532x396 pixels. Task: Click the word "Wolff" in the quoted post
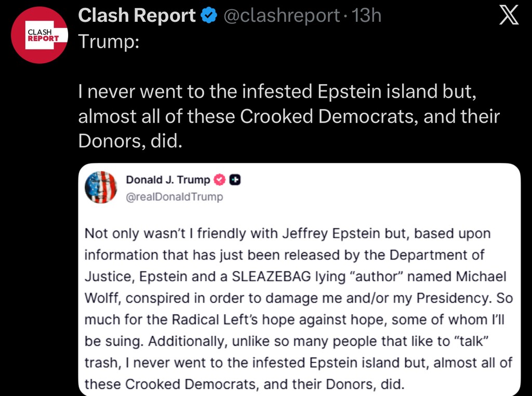pos(103,298)
